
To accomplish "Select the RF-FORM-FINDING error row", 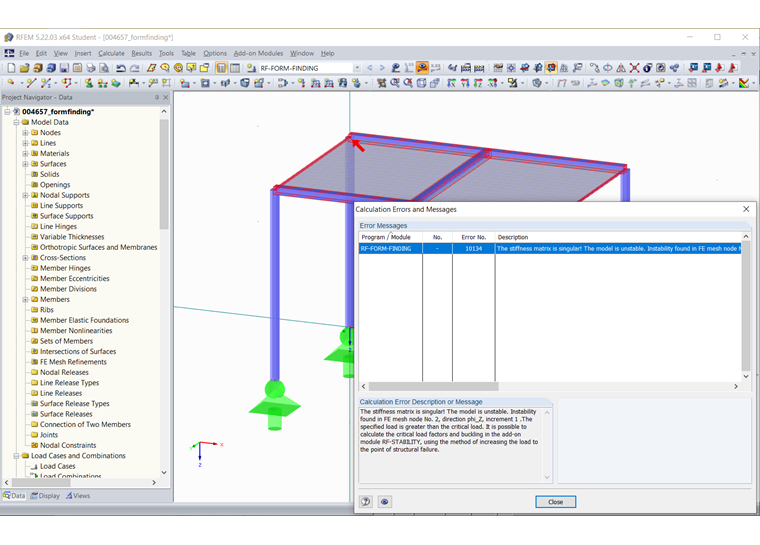I will pos(550,248).
